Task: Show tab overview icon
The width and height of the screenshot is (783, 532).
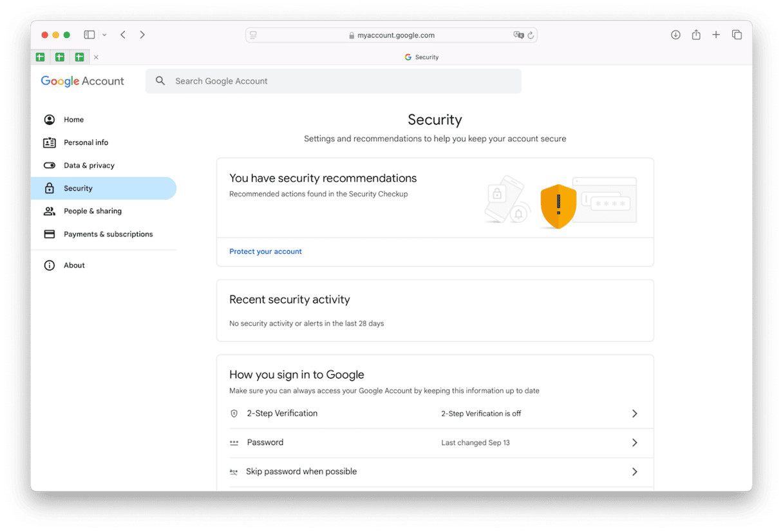Action: click(737, 35)
